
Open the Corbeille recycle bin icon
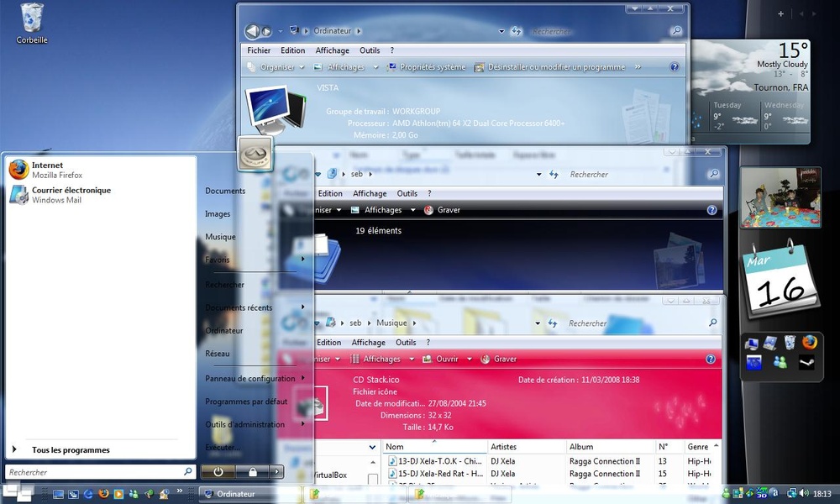pyautogui.click(x=32, y=24)
